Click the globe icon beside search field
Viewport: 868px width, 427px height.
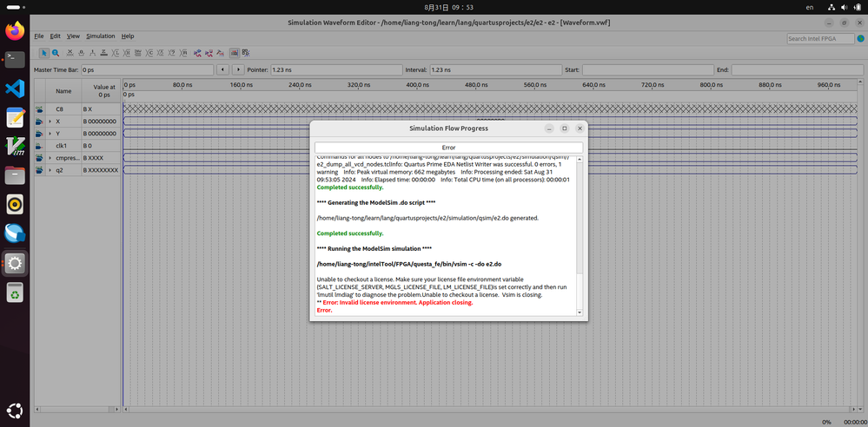[861, 39]
